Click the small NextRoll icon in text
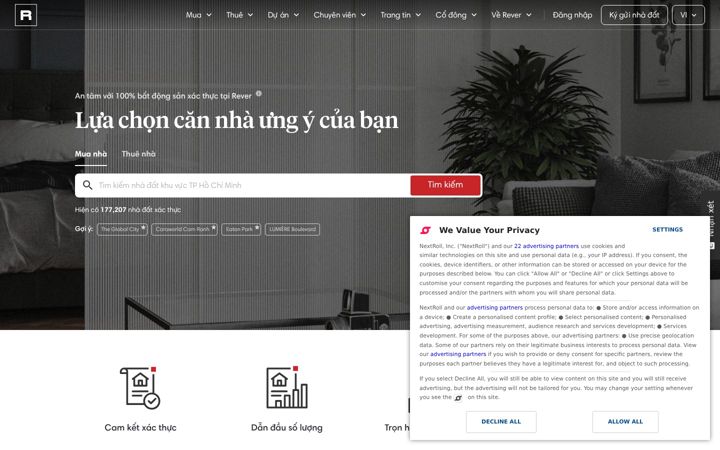This screenshot has width=720, height=450. (x=458, y=398)
